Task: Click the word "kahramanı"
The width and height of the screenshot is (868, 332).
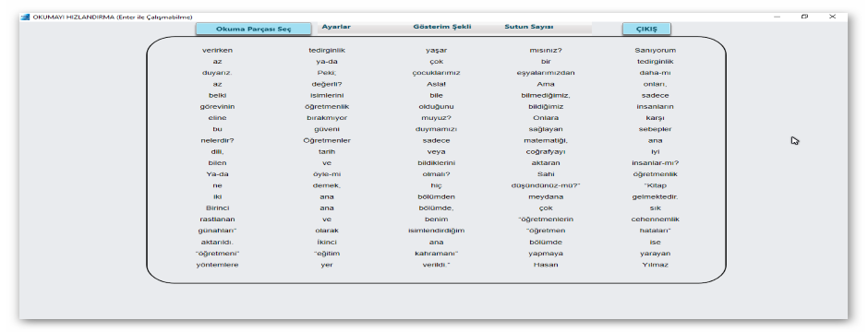Action: click(435, 254)
